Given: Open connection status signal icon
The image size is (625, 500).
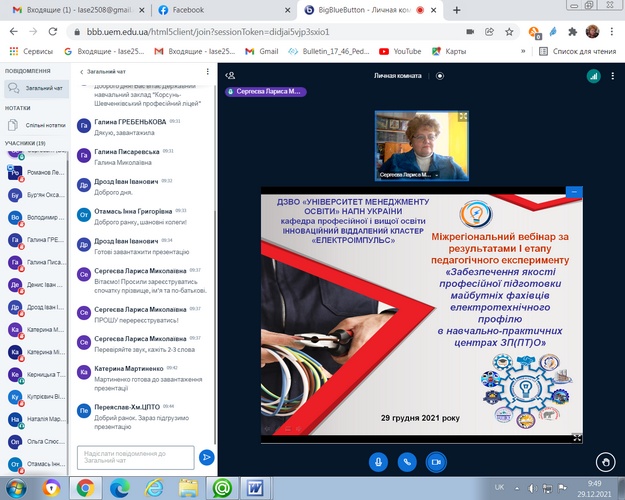Looking at the screenshot, I should click(x=594, y=76).
